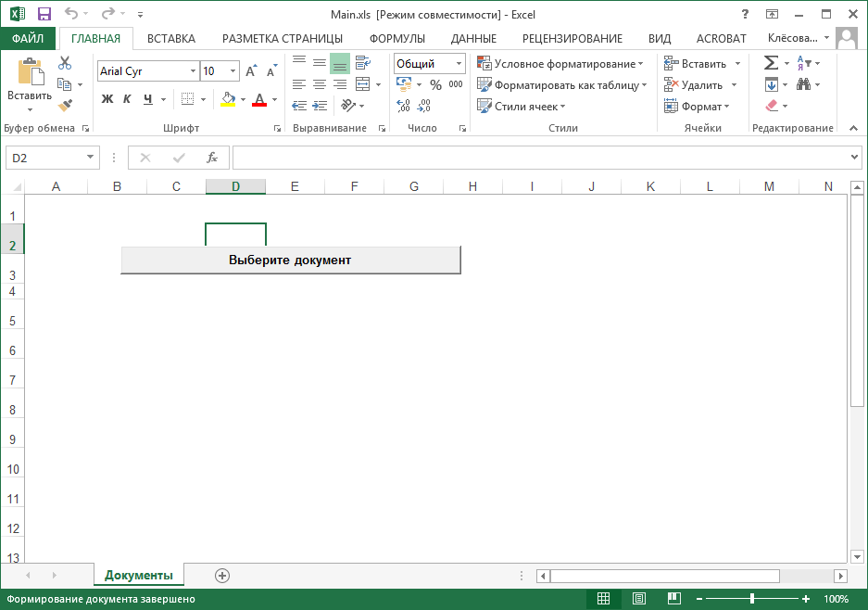Click the Insert Function fx icon
The width and height of the screenshot is (868, 610).
click(x=212, y=158)
